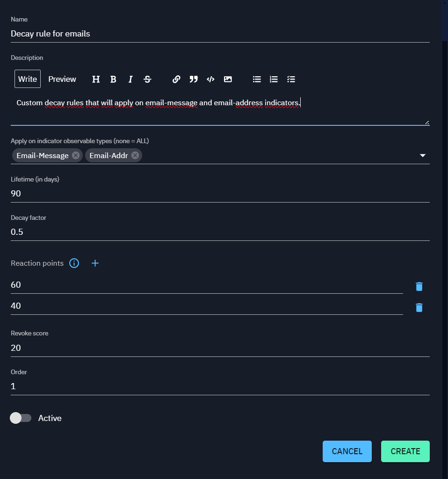
Task: Click the heading formatting icon
Action: point(96,79)
